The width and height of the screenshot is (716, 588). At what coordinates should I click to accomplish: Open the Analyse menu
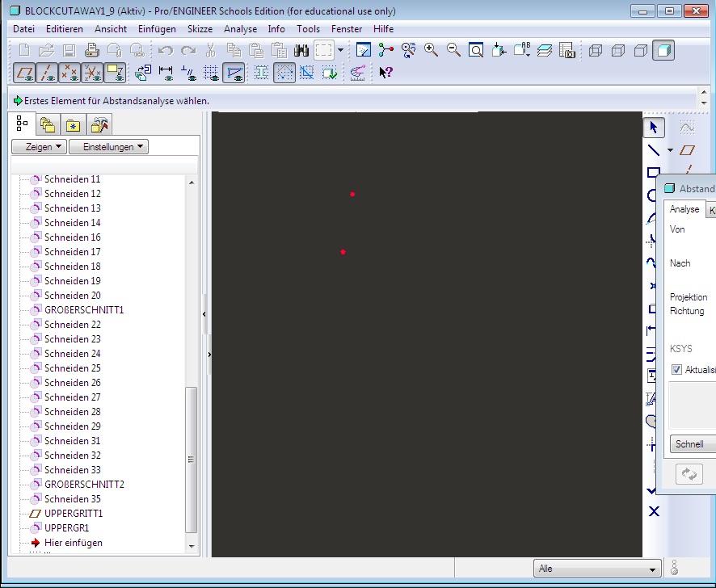tap(240, 29)
